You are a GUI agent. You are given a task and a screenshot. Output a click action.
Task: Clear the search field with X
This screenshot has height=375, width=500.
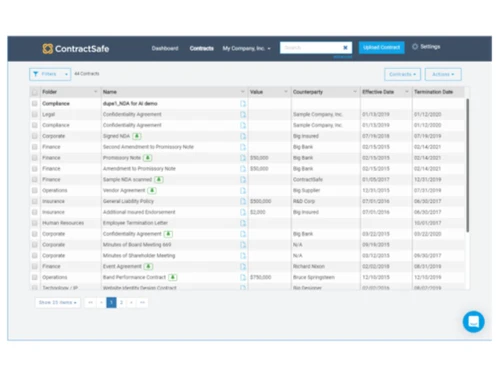click(345, 48)
